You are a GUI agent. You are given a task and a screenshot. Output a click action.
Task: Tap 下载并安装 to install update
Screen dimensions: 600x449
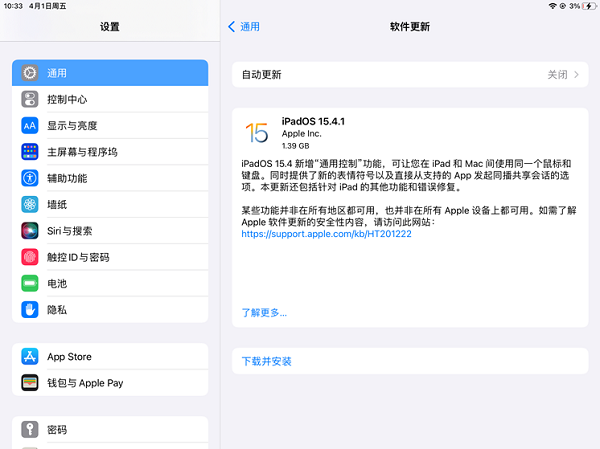(x=410, y=361)
